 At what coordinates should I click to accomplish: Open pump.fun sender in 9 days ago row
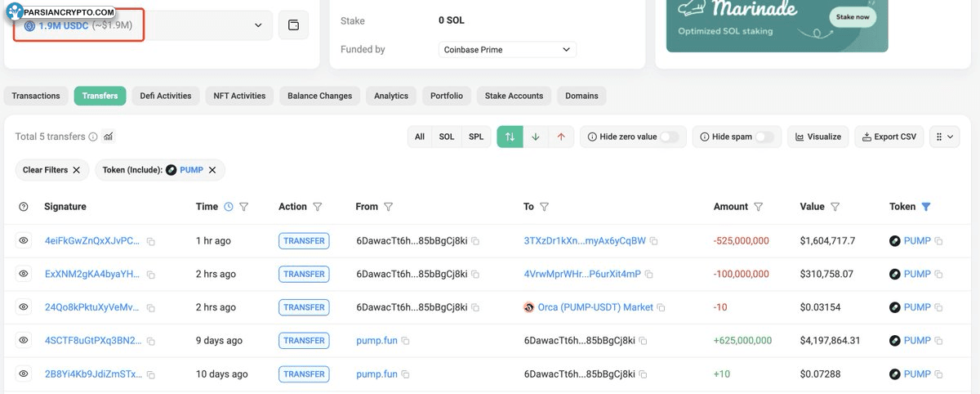point(376,340)
